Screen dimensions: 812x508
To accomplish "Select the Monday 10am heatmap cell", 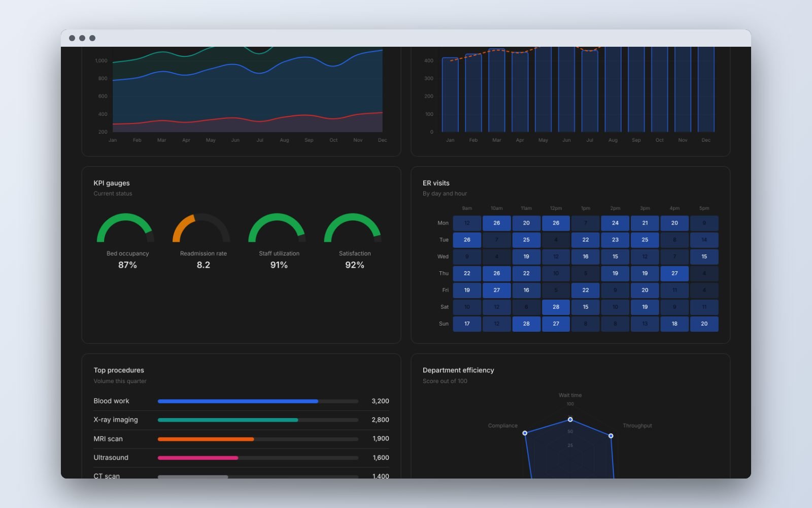I will (496, 223).
